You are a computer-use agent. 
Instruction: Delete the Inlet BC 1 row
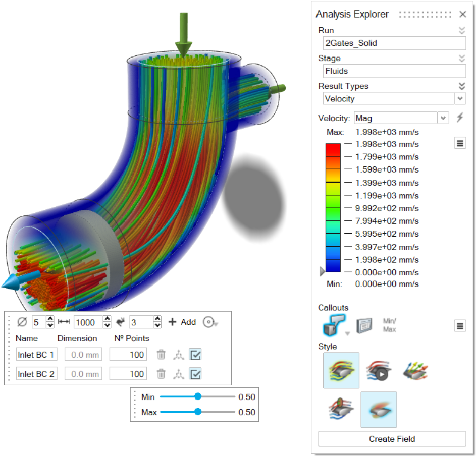pos(161,355)
